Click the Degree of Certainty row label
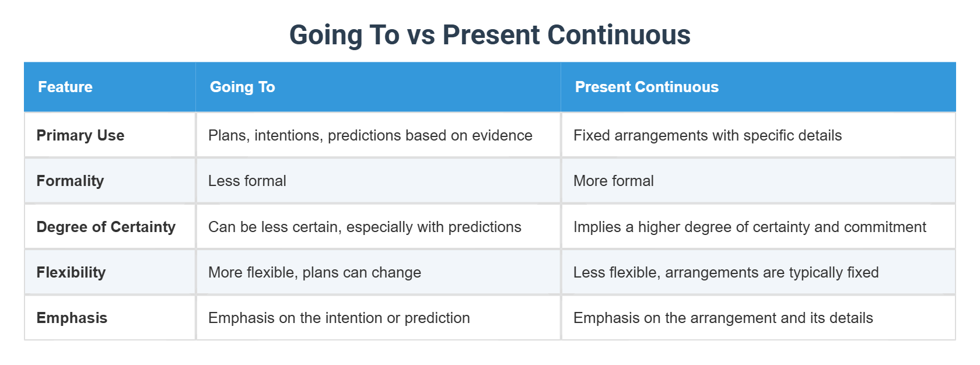This screenshot has width=980, height=365. click(106, 227)
